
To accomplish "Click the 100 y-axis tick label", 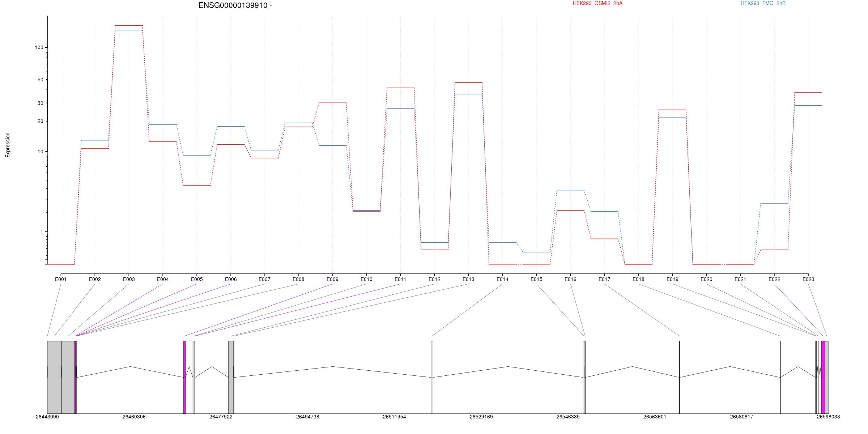I will 39,47.
